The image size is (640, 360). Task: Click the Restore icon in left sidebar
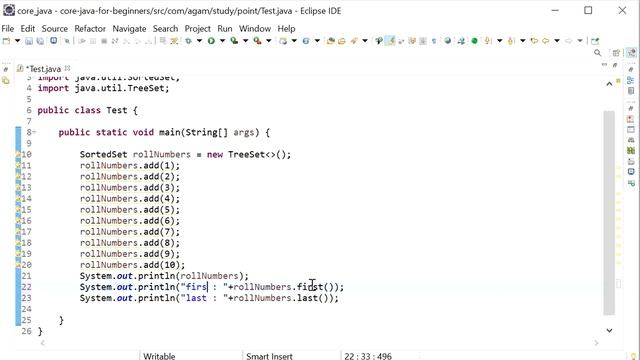click(6, 69)
